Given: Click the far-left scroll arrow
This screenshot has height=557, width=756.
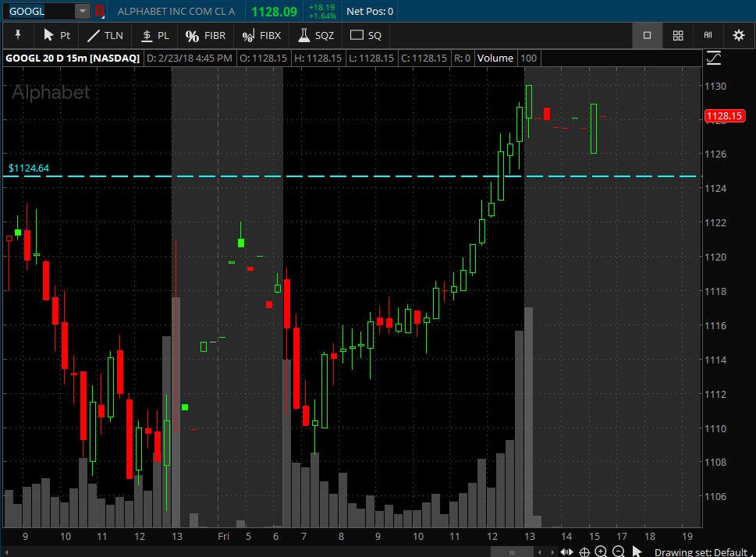Looking at the screenshot, I should 7,552.
